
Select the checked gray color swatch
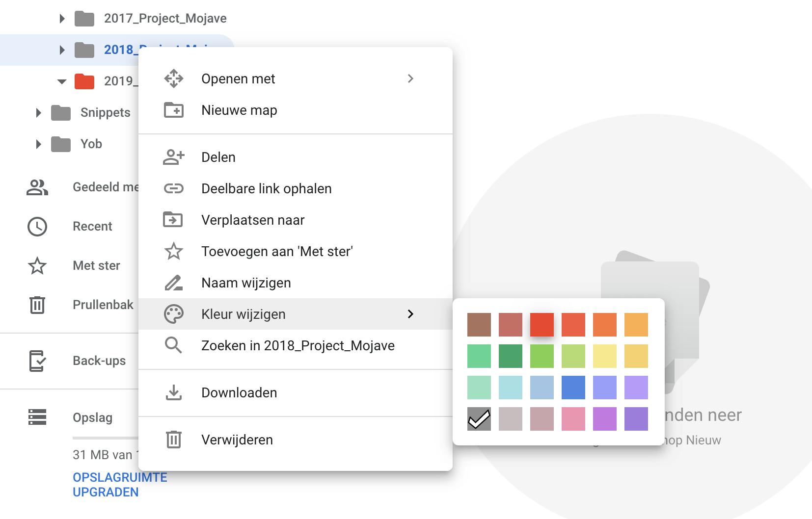tap(479, 419)
